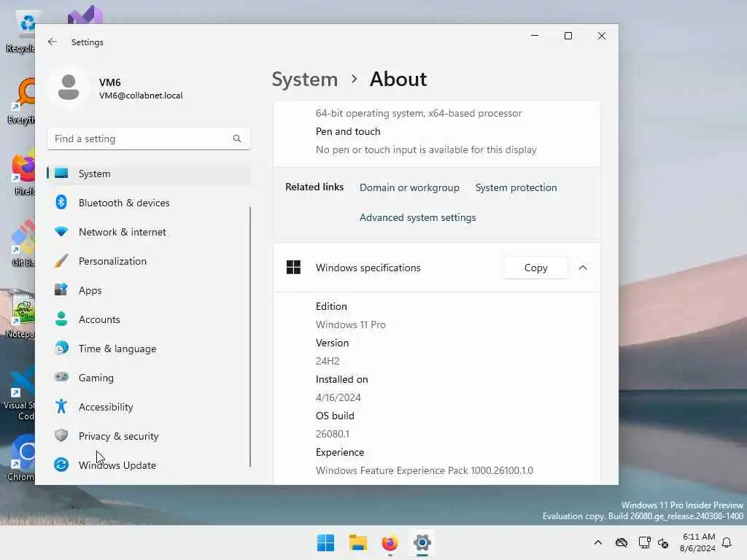Click the paintbrush Personalization icon
The image size is (747, 560).
61,260
